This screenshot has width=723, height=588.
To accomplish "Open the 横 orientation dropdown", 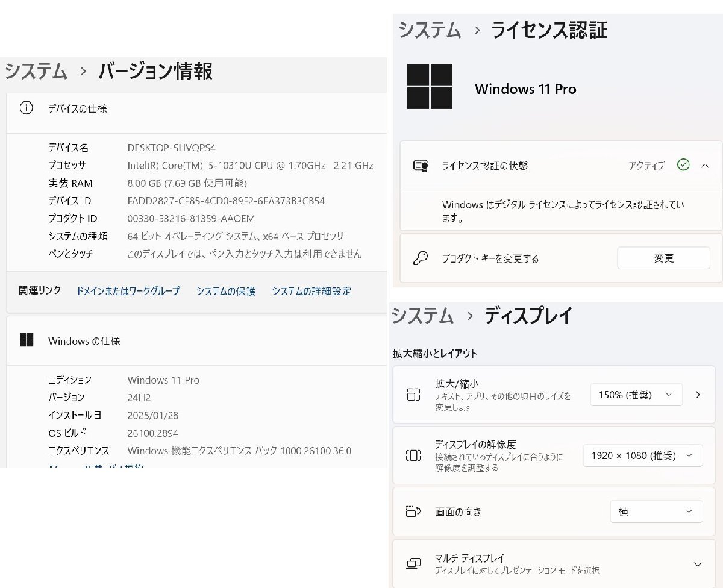I will 656,511.
